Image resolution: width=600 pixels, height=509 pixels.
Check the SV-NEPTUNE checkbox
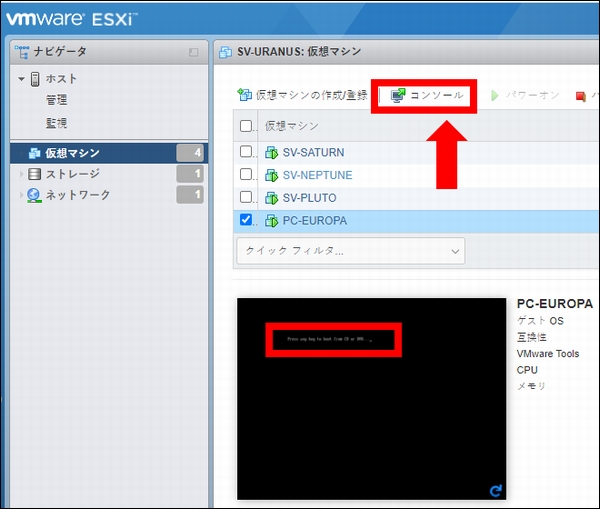(x=246, y=175)
